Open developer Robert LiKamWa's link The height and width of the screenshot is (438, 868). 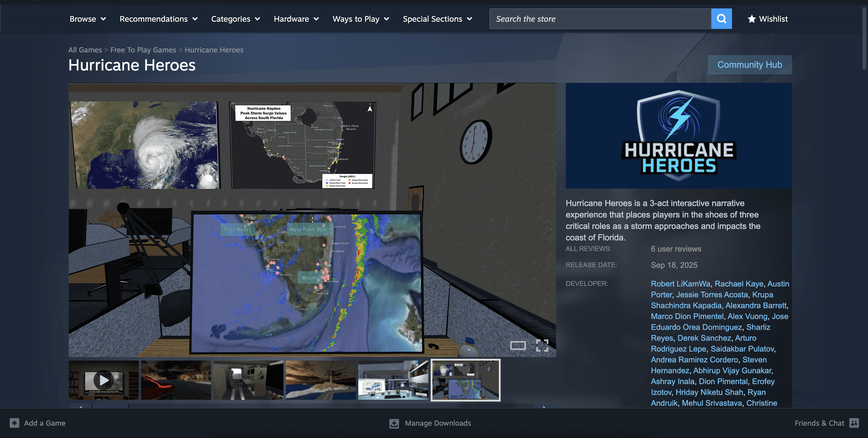tap(680, 284)
